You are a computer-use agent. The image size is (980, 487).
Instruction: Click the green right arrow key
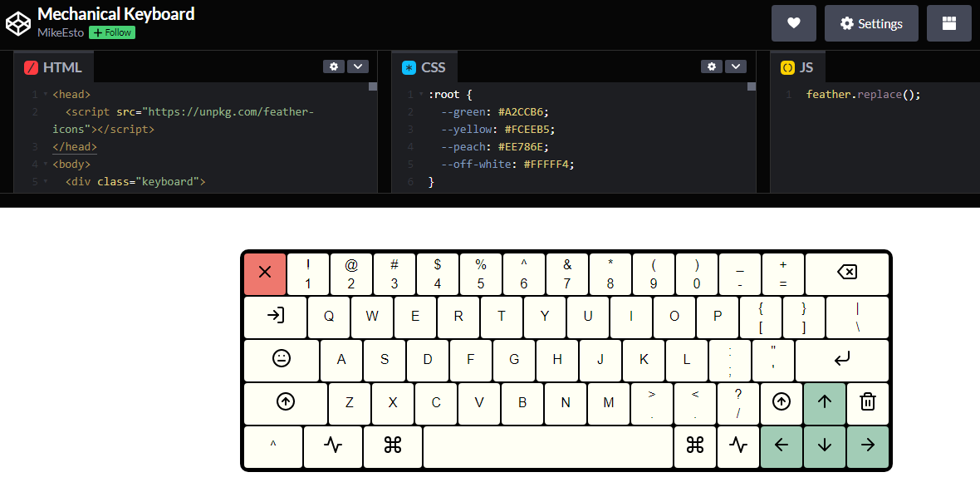(868, 446)
